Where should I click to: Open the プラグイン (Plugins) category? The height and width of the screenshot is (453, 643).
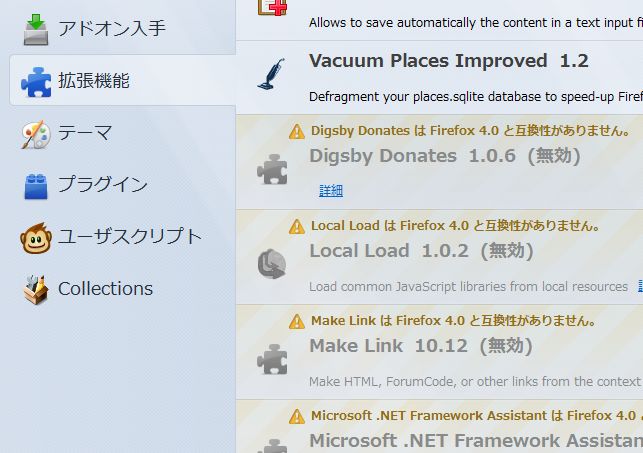point(123,184)
